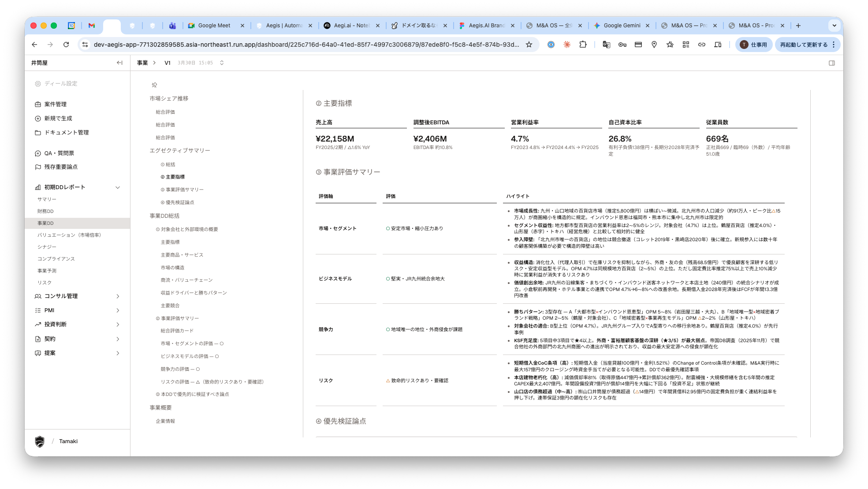Collapse the left sidebar with arrow icon
Screen dimensions: 868x489
point(119,63)
